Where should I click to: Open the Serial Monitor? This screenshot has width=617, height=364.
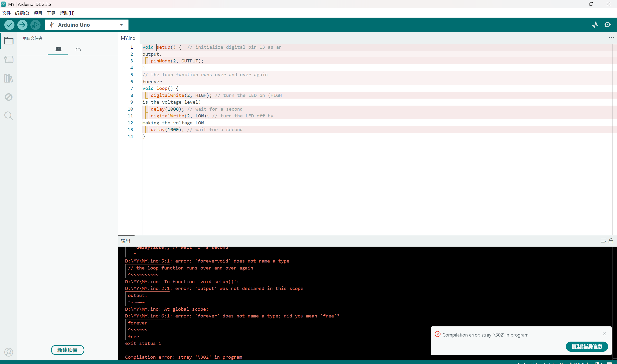pyautogui.click(x=608, y=25)
